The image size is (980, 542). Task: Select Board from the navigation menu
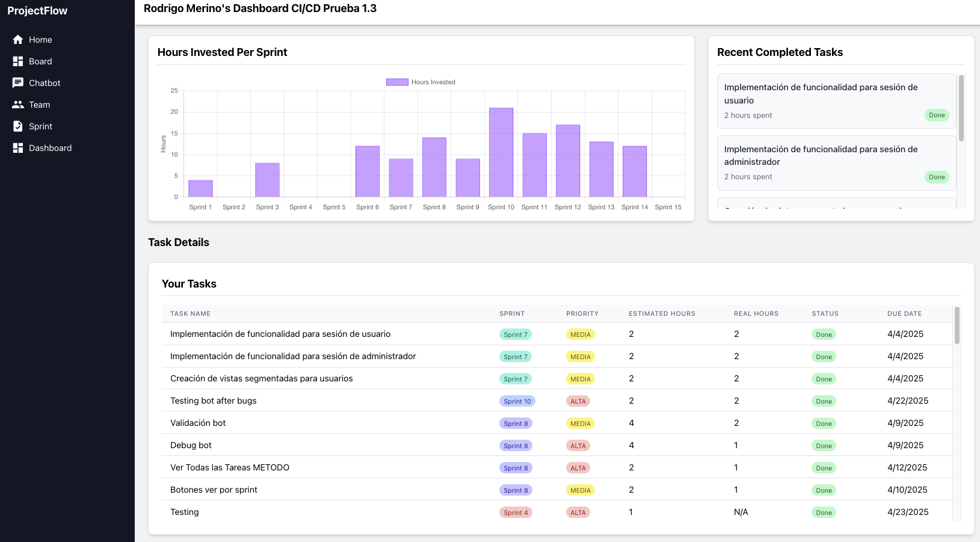tap(40, 61)
